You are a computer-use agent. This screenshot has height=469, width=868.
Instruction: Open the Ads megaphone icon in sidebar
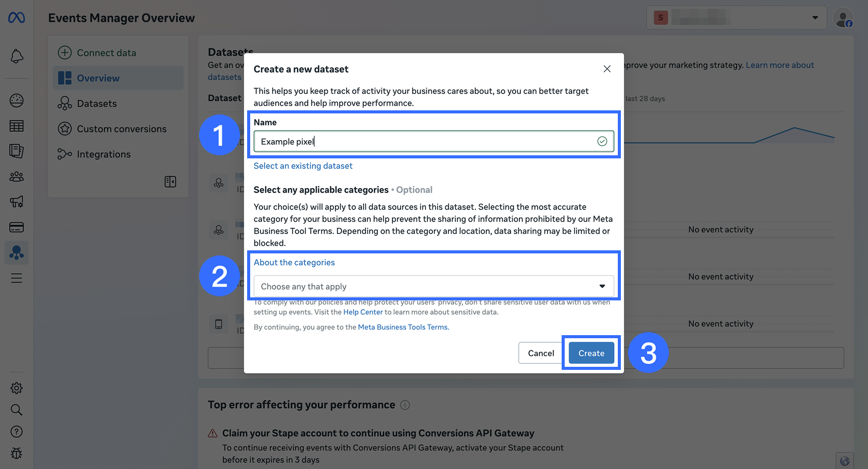pyautogui.click(x=17, y=202)
